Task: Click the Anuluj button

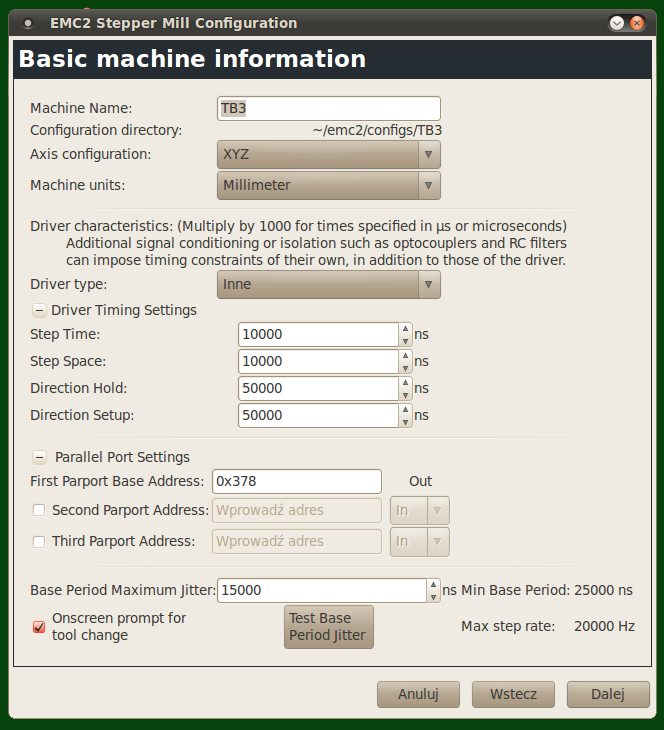Action: 418,694
